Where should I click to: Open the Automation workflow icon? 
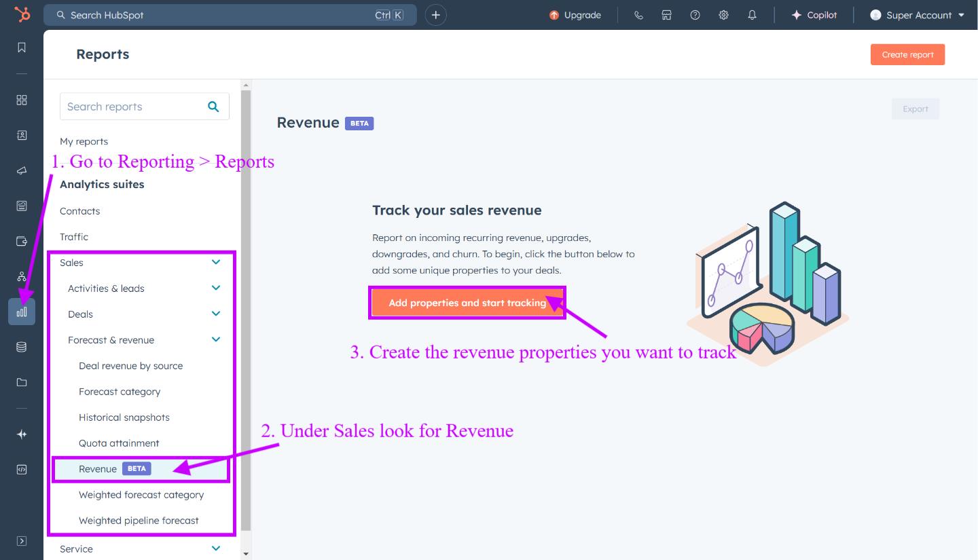[22, 276]
